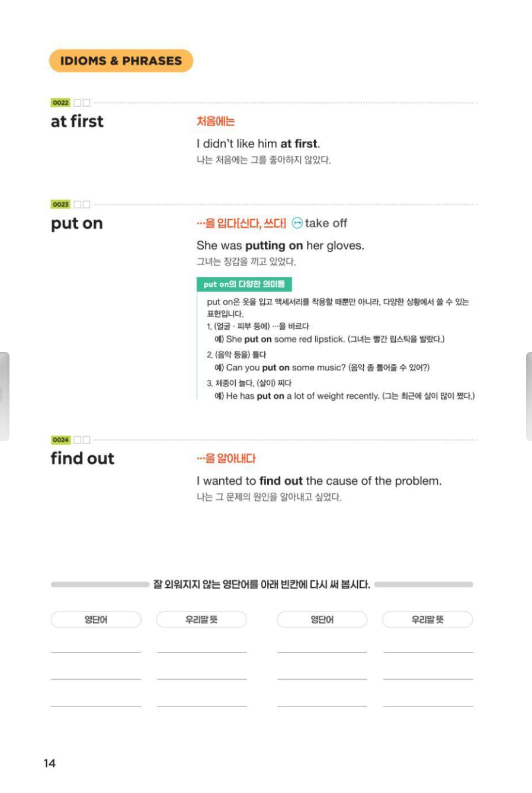Click the green 0024 number badge
Screen dimensions: 532x793
click(x=60, y=440)
